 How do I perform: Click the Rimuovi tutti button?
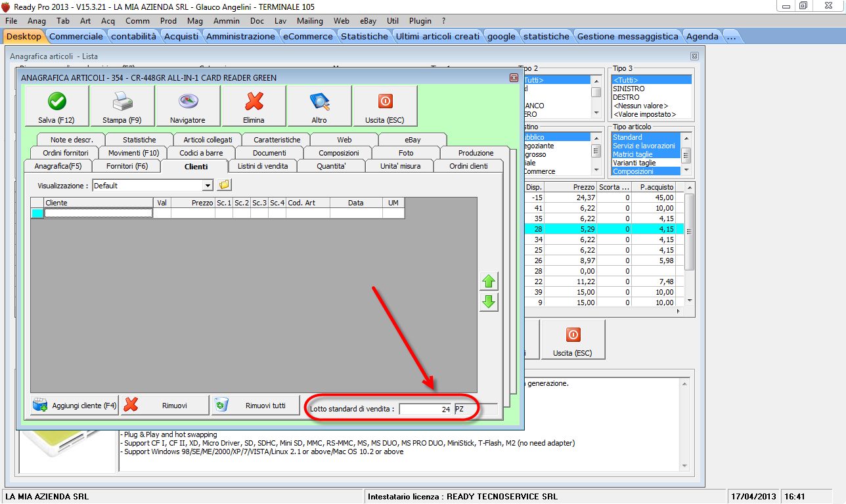tap(256, 406)
